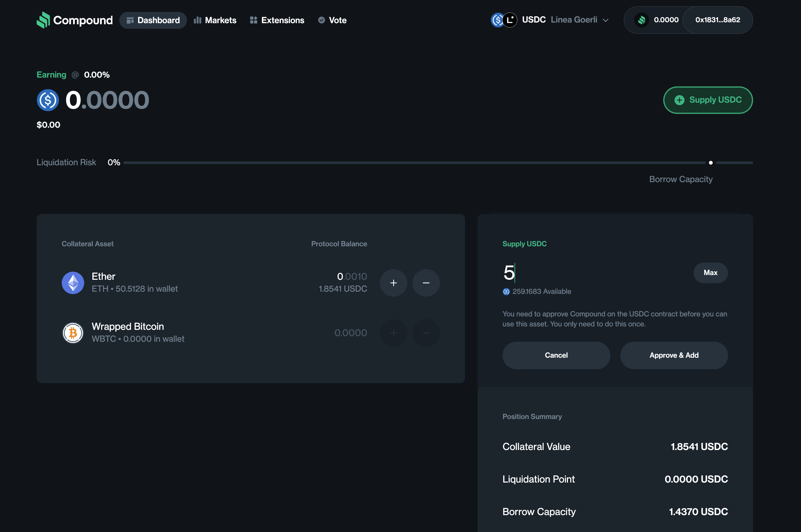
Task: Cancel the supply USDC action
Action: pyautogui.click(x=556, y=355)
